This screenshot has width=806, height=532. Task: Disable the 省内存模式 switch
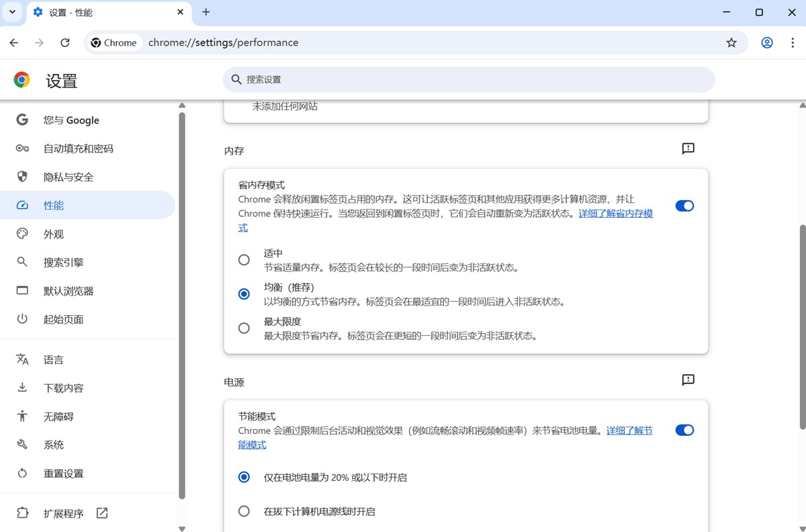click(684, 206)
